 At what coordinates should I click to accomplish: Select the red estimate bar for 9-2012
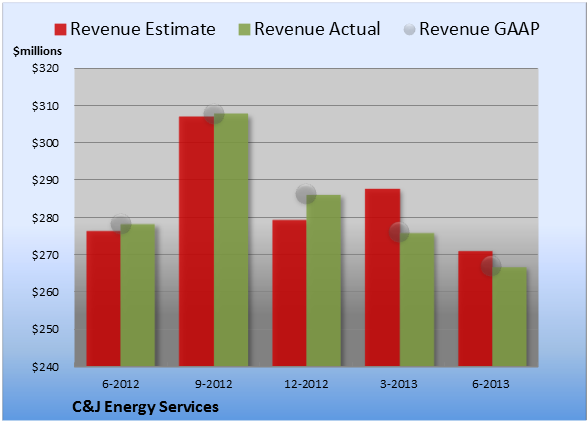(196, 241)
